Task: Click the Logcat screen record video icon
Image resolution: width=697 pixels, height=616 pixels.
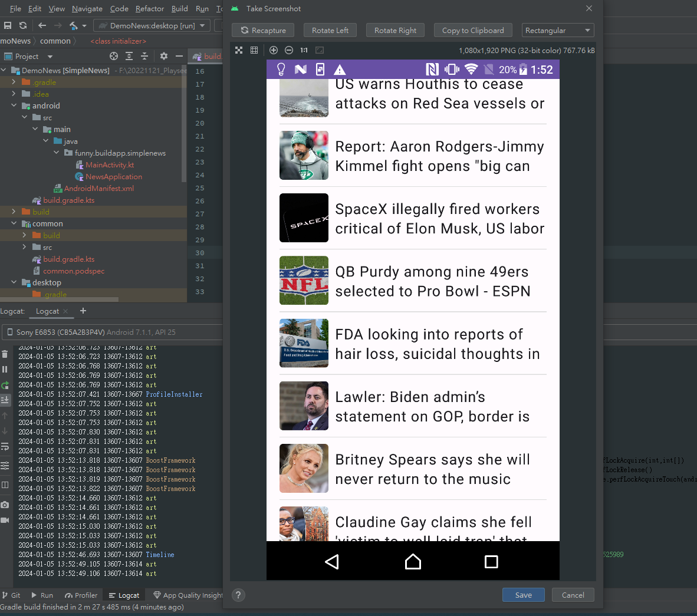Action: (x=5, y=520)
